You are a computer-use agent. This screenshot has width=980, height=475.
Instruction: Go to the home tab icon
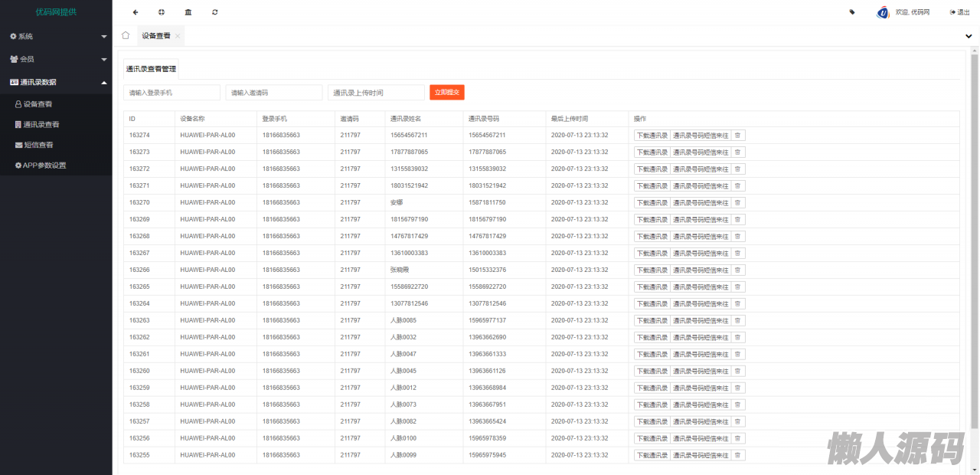click(x=126, y=35)
